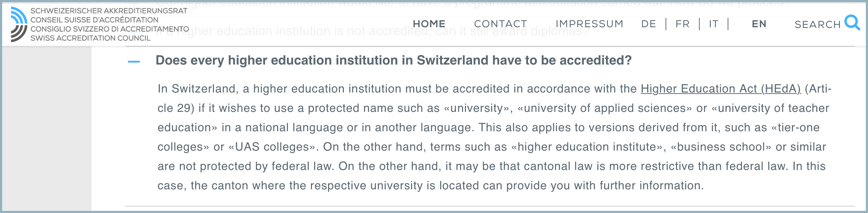The image size is (868, 213).
Task: Open the HOME menu item
Action: [x=429, y=24]
